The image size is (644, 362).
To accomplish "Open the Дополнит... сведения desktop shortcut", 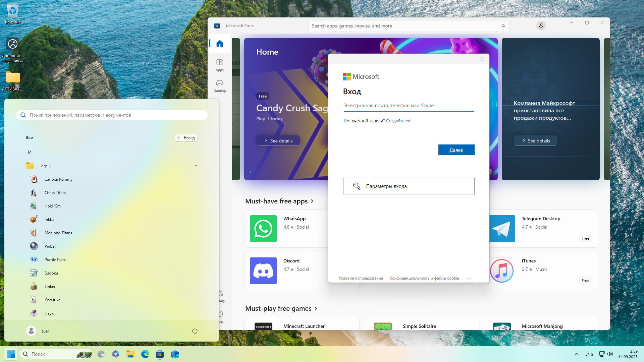I will pyautogui.click(x=12, y=50).
